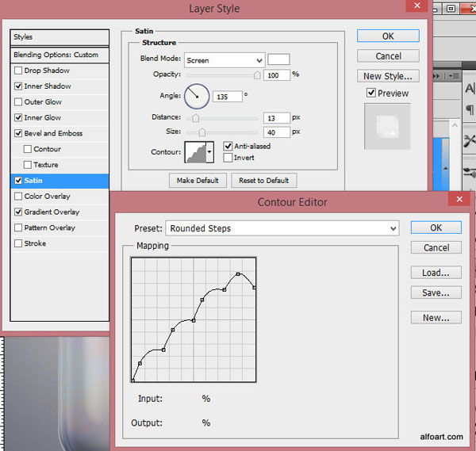476x451 pixels.
Task: Click the Reset to Default button
Action: 264,181
